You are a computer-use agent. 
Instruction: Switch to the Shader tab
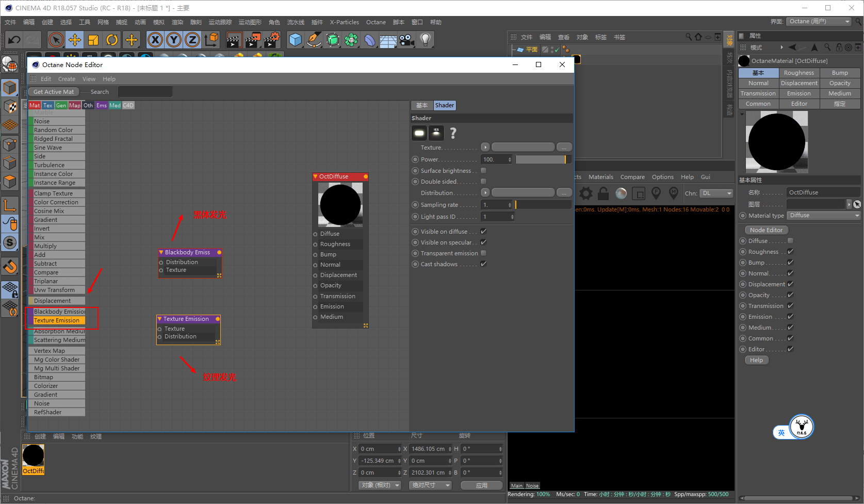(445, 105)
